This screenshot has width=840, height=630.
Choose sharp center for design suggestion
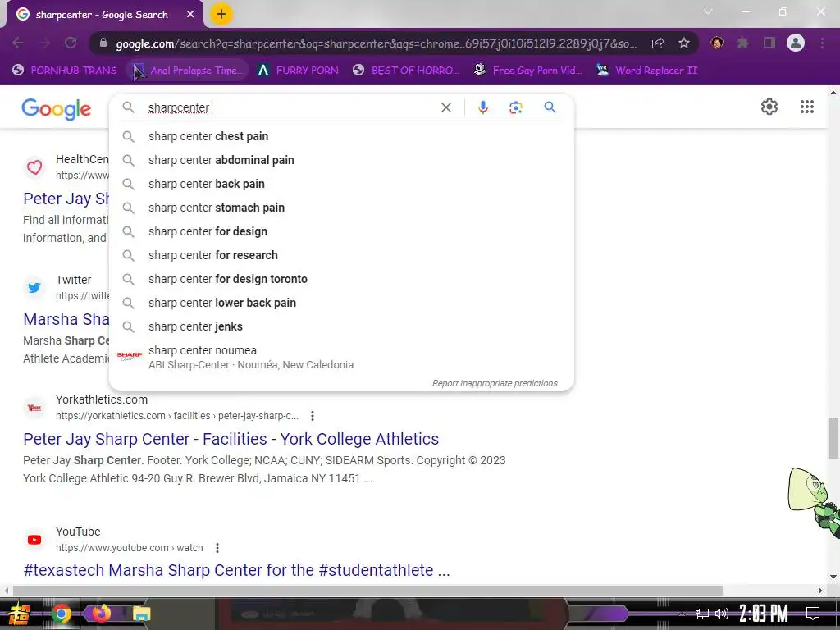[x=341, y=231]
